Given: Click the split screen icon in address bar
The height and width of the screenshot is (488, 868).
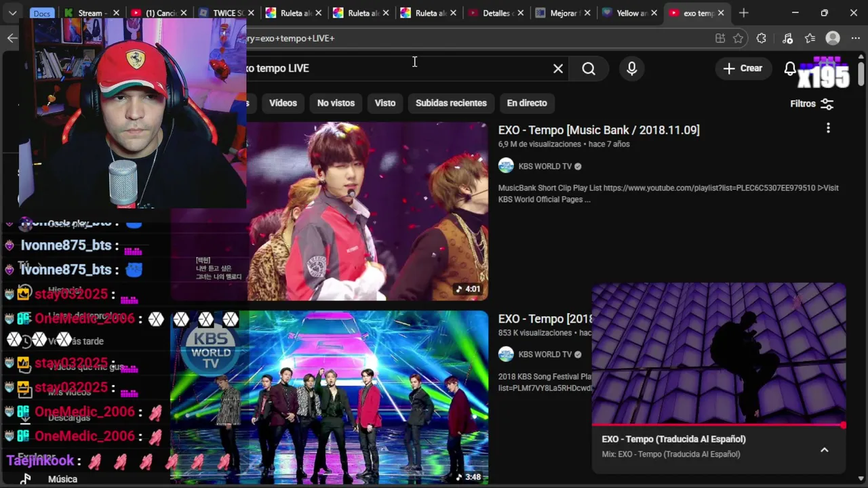Looking at the screenshot, I should tap(720, 39).
